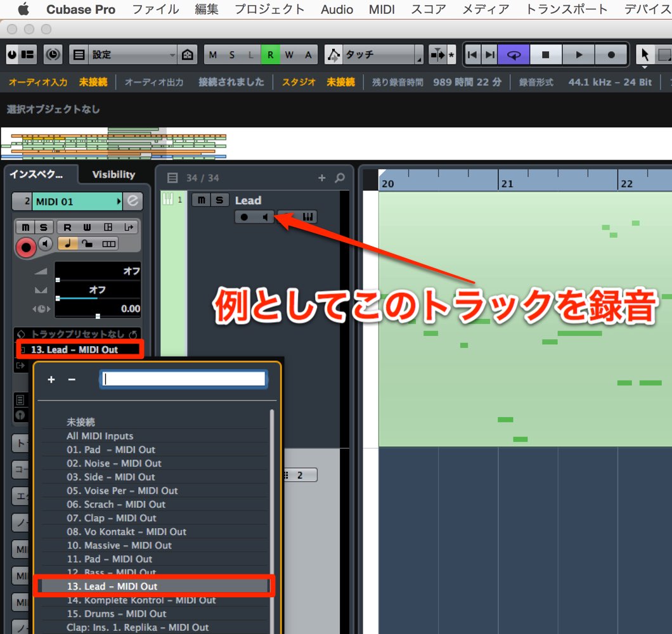Open the プロジェクト menu
This screenshot has height=634, width=672.
[269, 10]
